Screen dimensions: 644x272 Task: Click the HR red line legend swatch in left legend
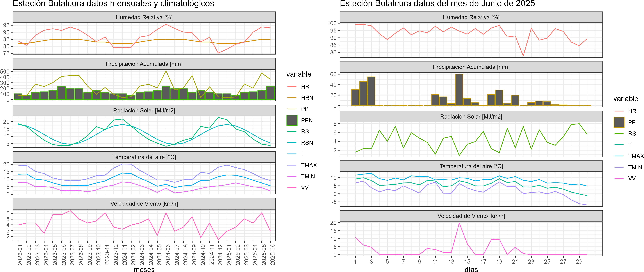coord(292,87)
